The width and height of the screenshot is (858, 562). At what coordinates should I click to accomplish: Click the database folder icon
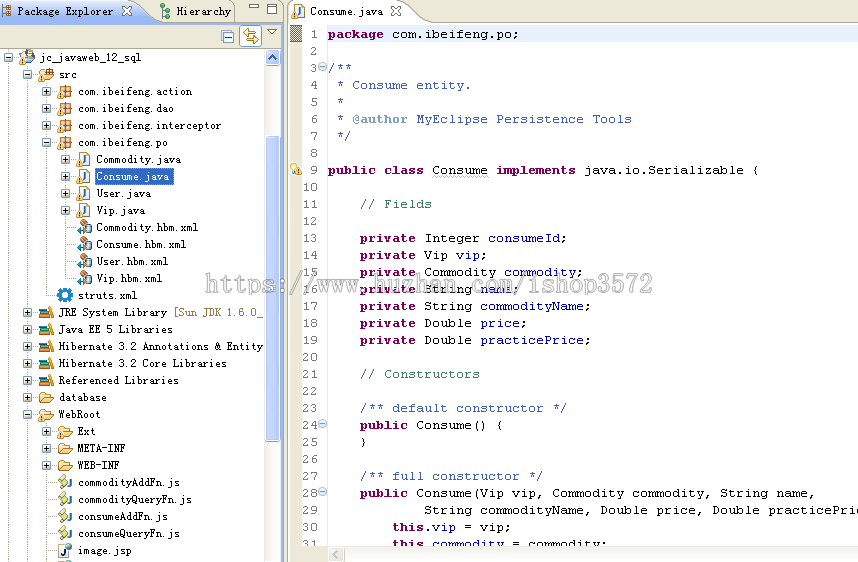(x=46, y=397)
